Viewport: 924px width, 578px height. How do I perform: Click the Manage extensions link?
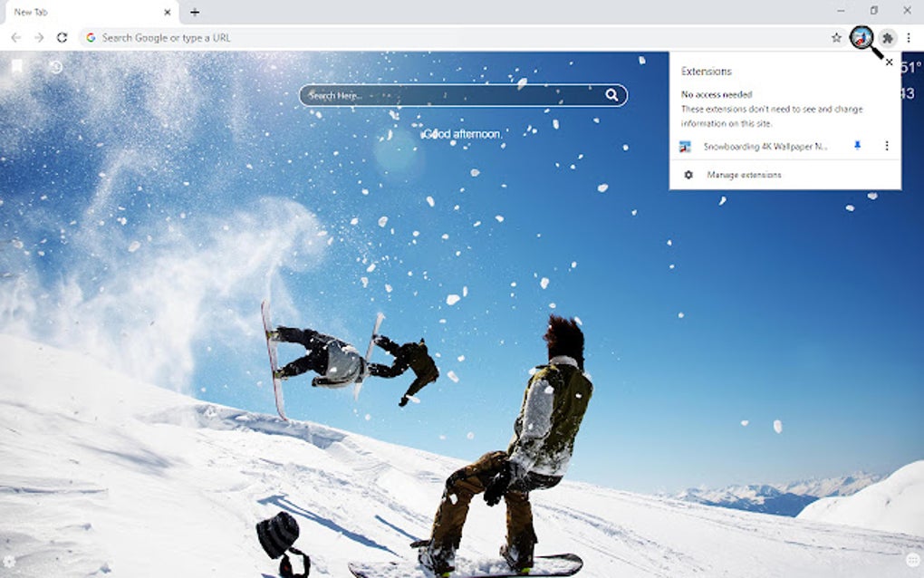pyautogui.click(x=745, y=175)
